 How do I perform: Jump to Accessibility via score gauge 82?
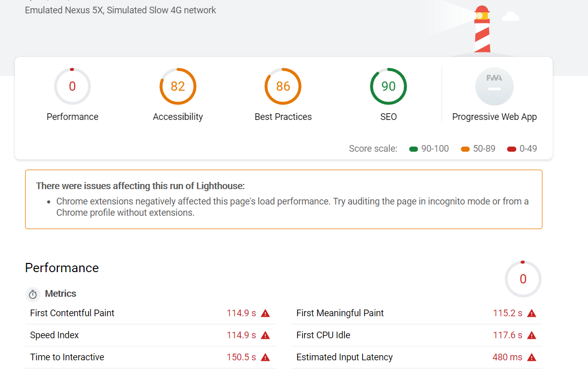pyautogui.click(x=178, y=86)
